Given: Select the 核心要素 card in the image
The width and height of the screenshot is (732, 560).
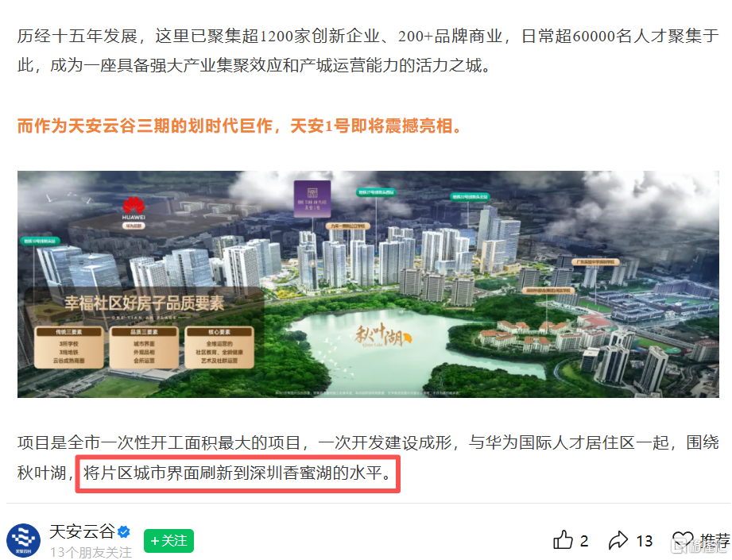Looking at the screenshot, I should click(219, 348).
